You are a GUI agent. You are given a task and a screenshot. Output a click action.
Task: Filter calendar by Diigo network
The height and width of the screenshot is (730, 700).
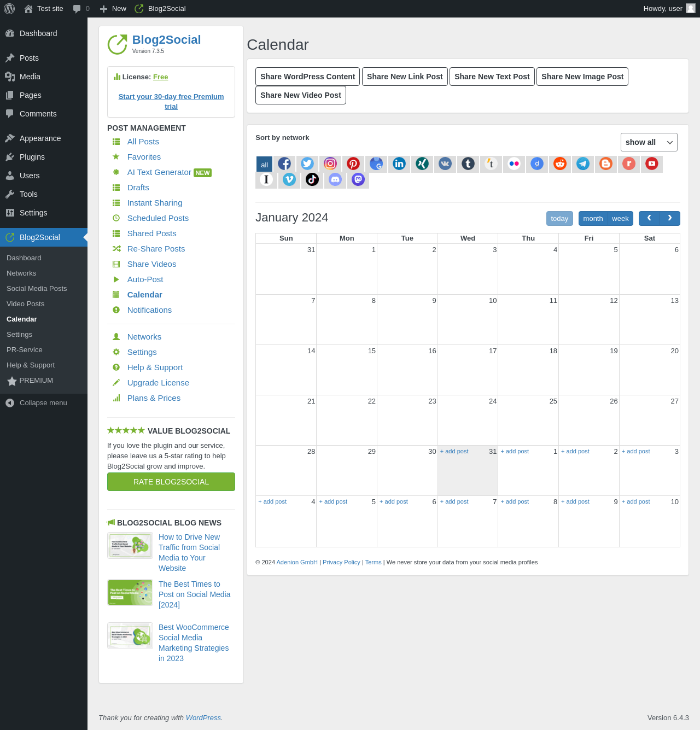click(537, 163)
